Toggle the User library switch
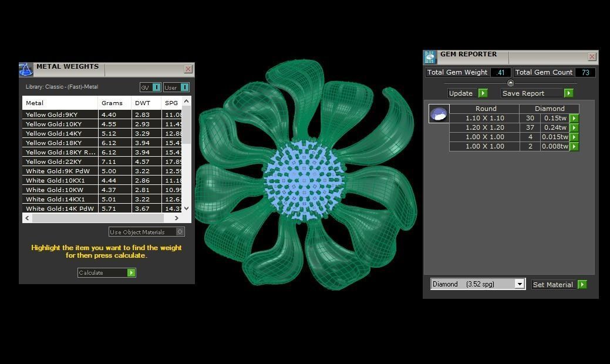This screenshot has width=610, height=364. pyautogui.click(x=185, y=87)
